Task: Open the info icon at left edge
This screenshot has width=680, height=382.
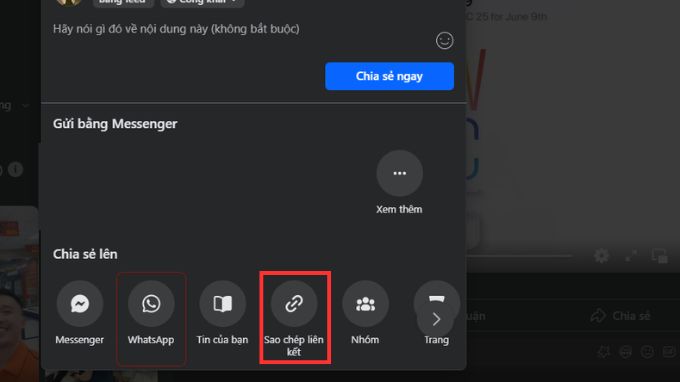Action: click(x=15, y=170)
